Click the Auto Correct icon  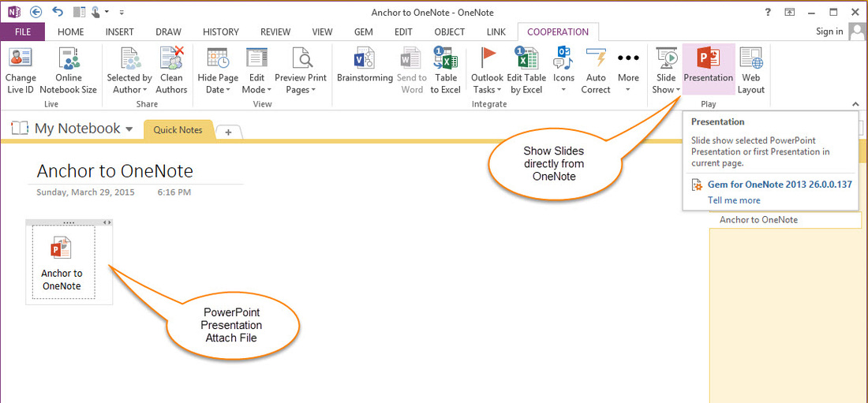(596, 58)
